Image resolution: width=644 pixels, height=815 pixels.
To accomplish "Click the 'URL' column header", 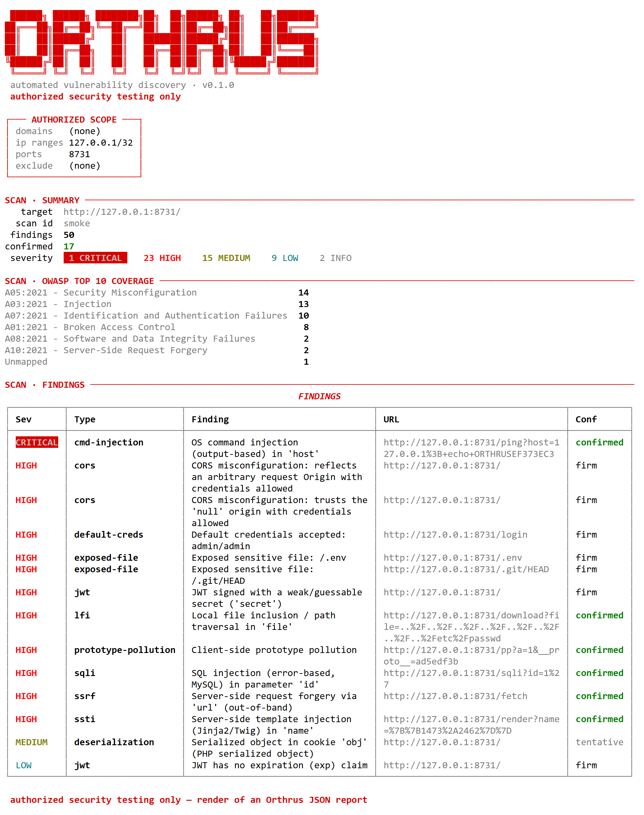I will (391, 419).
